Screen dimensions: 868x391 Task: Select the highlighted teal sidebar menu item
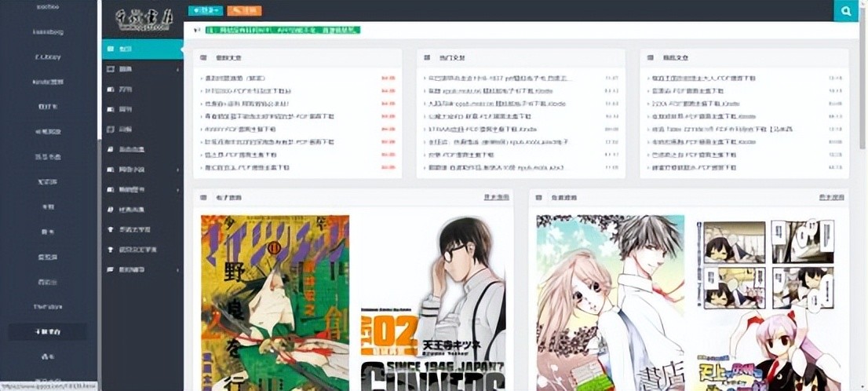coord(142,49)
